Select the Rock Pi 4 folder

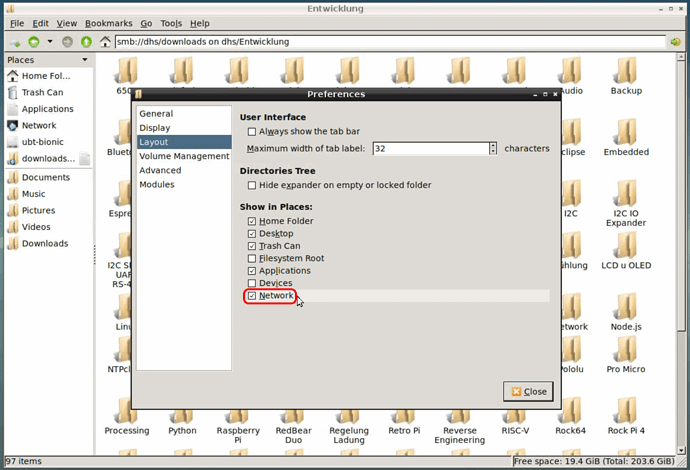pos(626,416)
